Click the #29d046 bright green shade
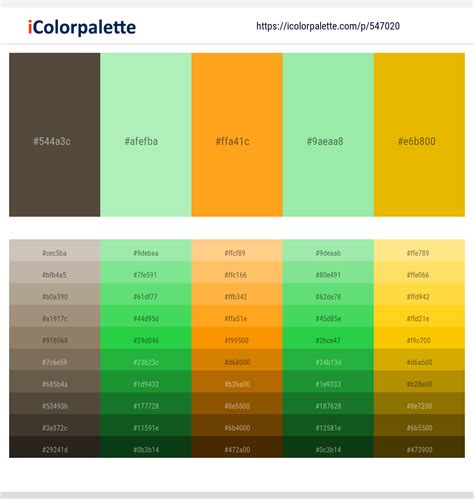Image resolution: width=474 pixels, height=499 pixels. click(x=146, y=338)
